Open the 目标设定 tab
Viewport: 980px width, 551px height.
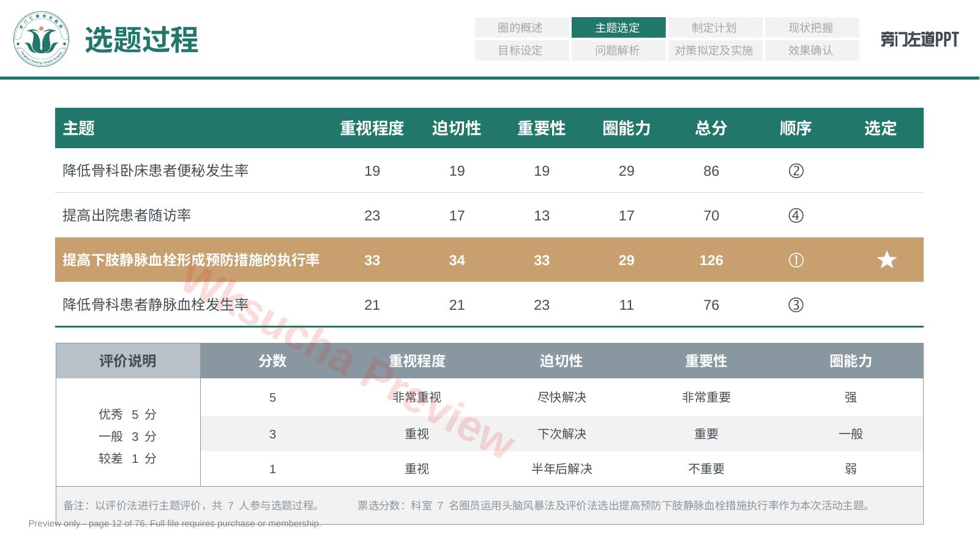522,50
